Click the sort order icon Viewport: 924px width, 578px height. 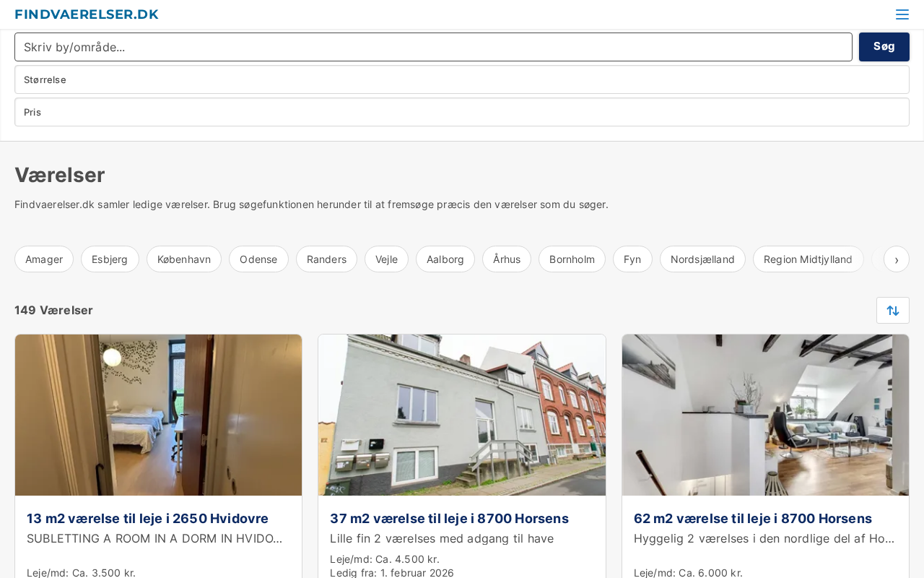click(x=892, y=311)
